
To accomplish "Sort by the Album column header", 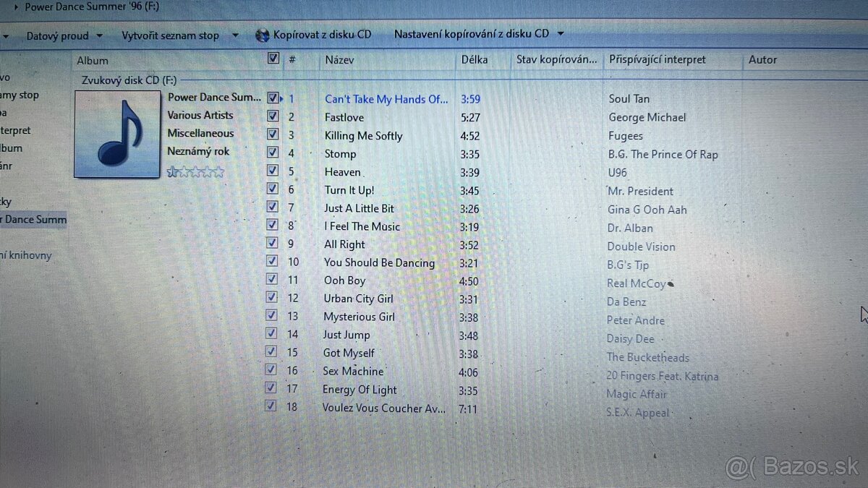I will pyautogui.click(x=93, y=61).
